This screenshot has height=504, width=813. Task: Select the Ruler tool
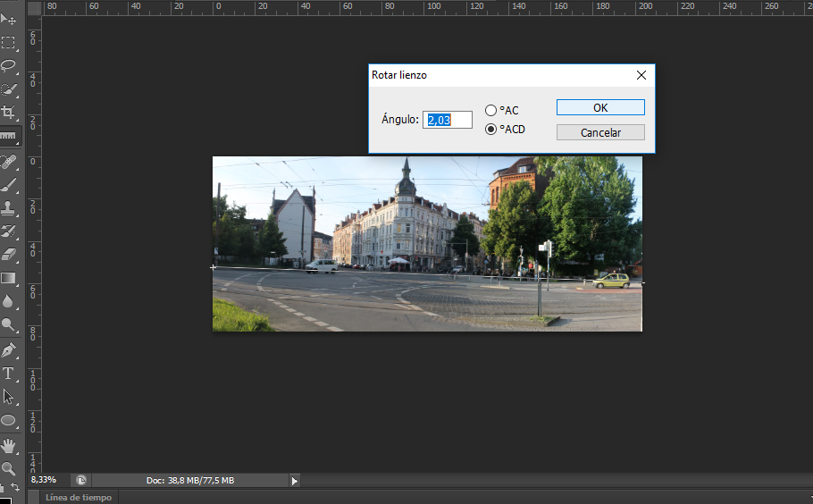pos(9,137)
